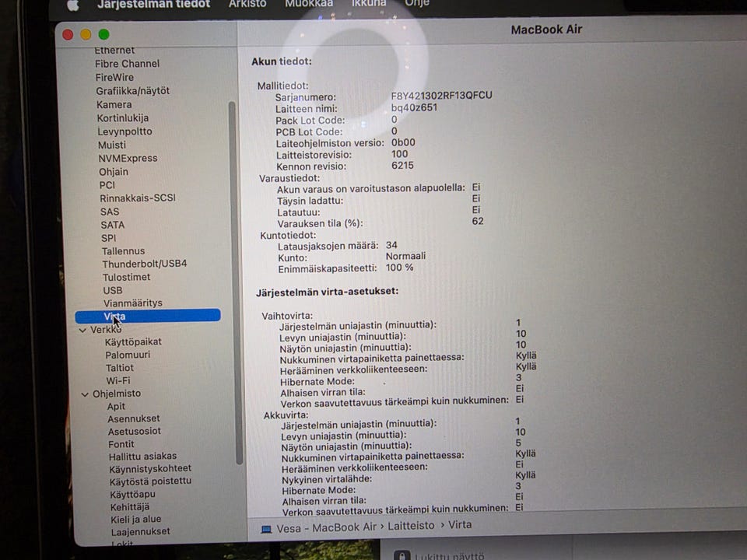747x560 pixels.
Task: Open the Ikkuna menu
Action: point(369,3)
